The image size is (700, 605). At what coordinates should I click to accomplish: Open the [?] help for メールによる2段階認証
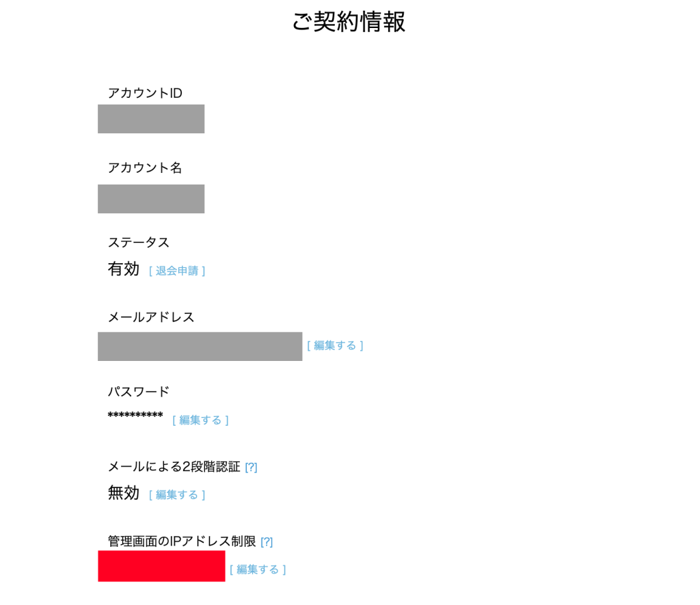click(251, 467)
